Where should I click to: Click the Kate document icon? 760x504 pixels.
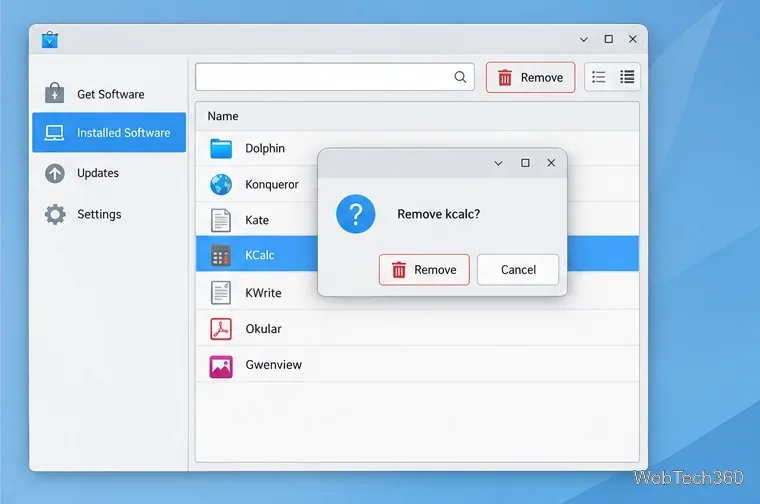tap(221, 220)
